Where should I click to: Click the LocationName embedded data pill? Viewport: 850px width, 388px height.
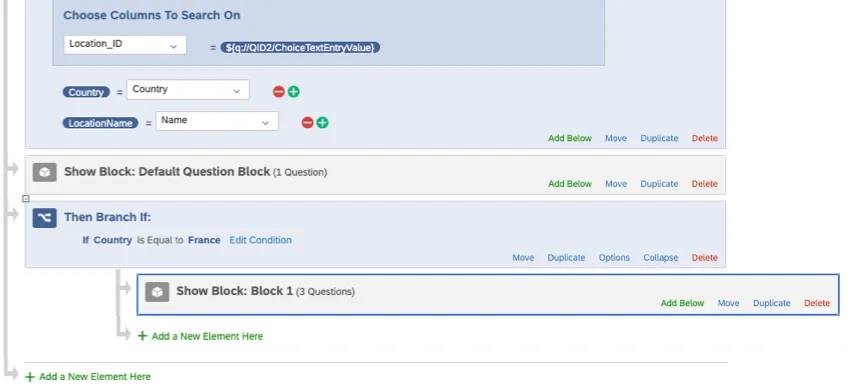click(x=100, y=123)
